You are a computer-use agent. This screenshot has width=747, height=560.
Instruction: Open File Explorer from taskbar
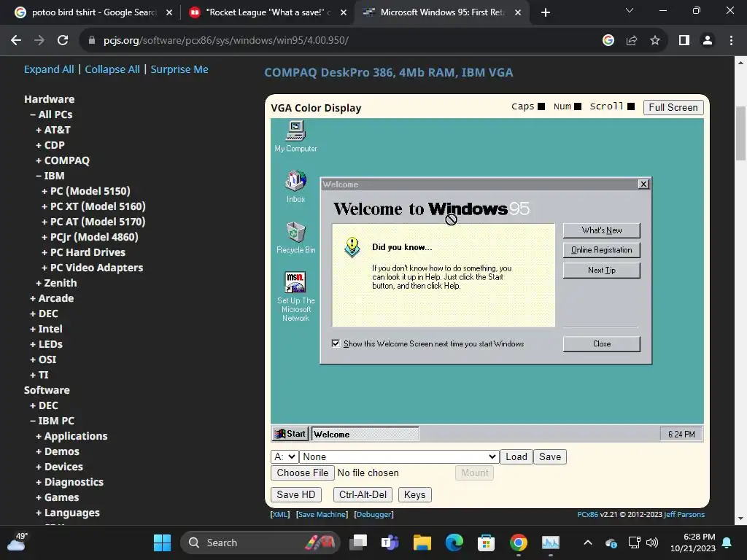click(x=422, y=542)
